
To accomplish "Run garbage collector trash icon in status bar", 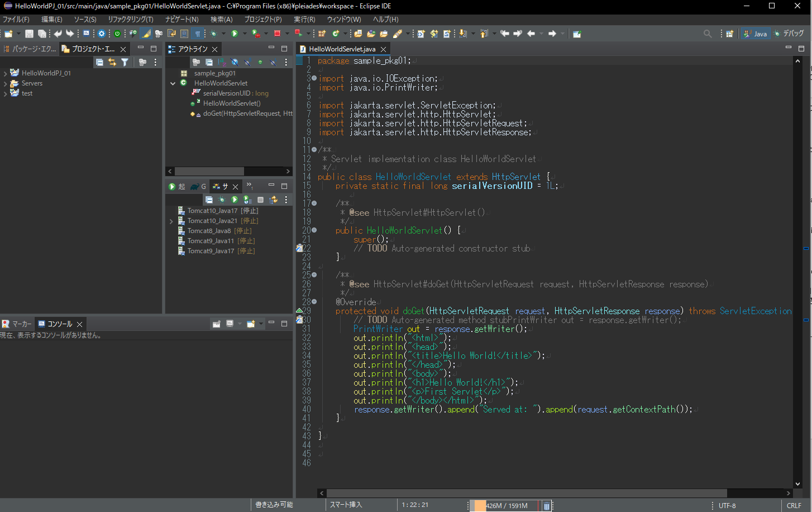I will click(x=547, y=505).
